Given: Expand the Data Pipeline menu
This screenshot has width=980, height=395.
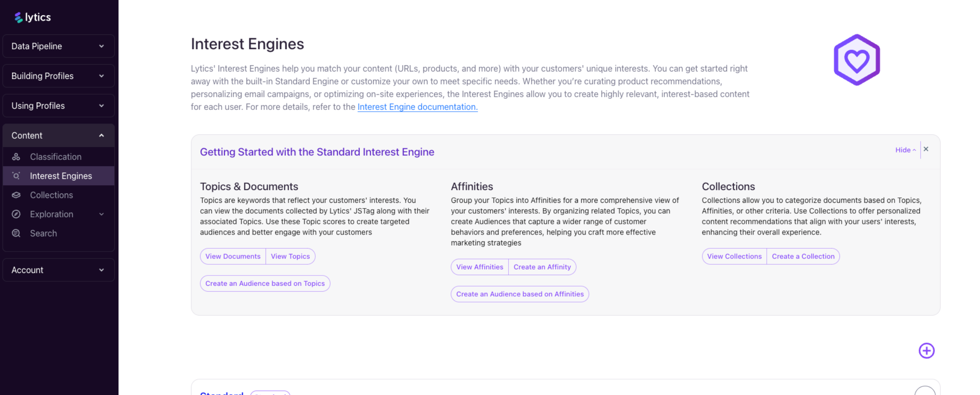Looking at the screenshot, I should (59, 46).
